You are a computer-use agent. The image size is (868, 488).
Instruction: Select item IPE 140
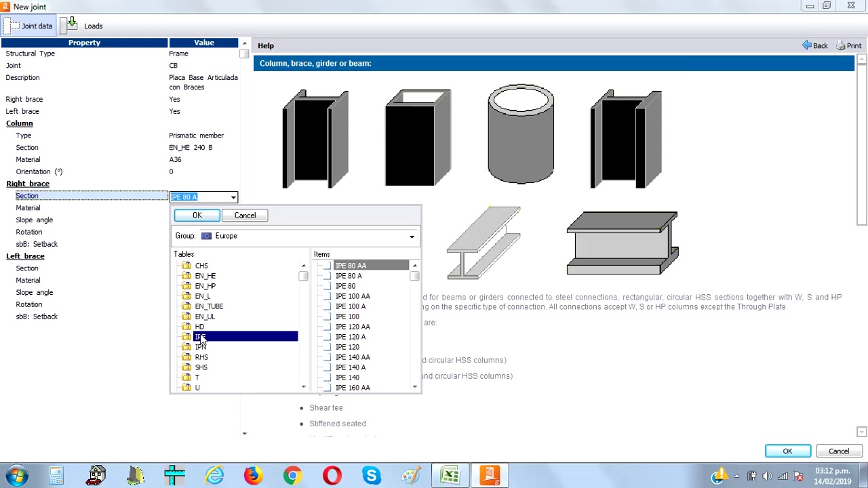tap(347, 378)
